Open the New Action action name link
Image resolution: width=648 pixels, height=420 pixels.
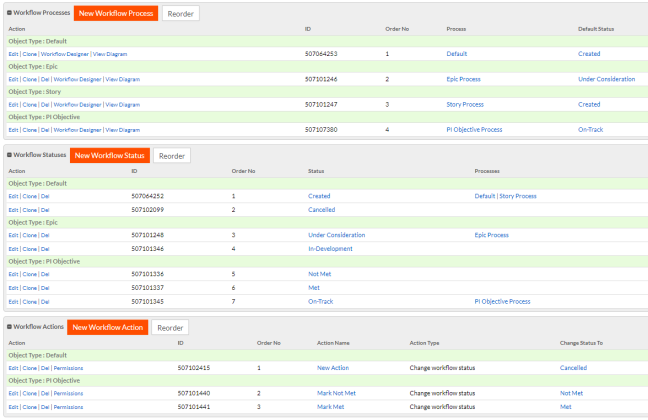pos(332,368)
